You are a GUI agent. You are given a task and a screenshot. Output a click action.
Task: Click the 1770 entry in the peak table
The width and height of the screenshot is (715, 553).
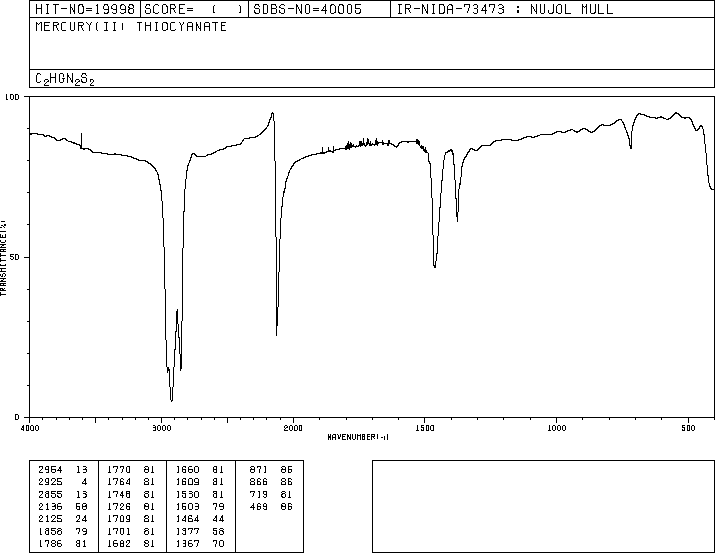pos(119,470)
